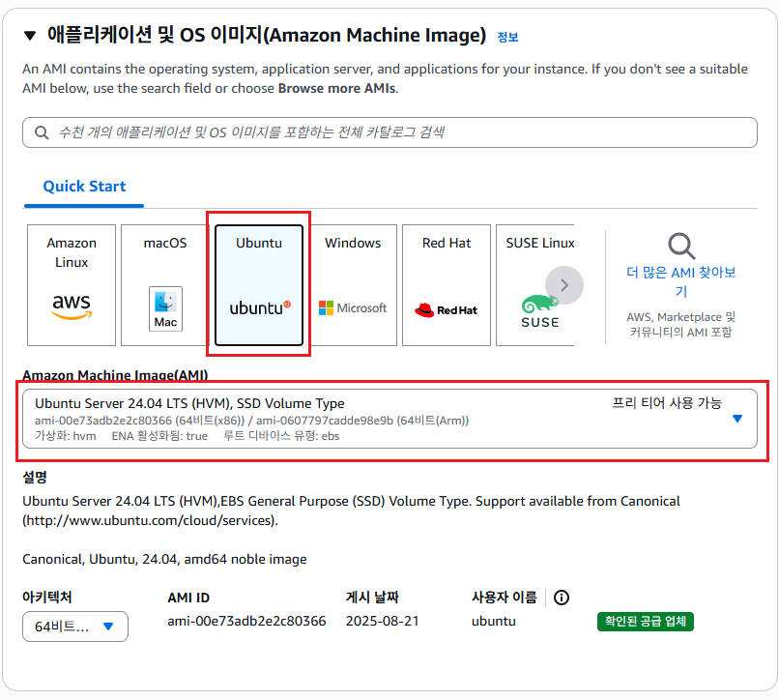The width and height of the screenshot is (779, 700).
Task: Click the browse more AMIs magnifier icon
Action: click(681, 246)
